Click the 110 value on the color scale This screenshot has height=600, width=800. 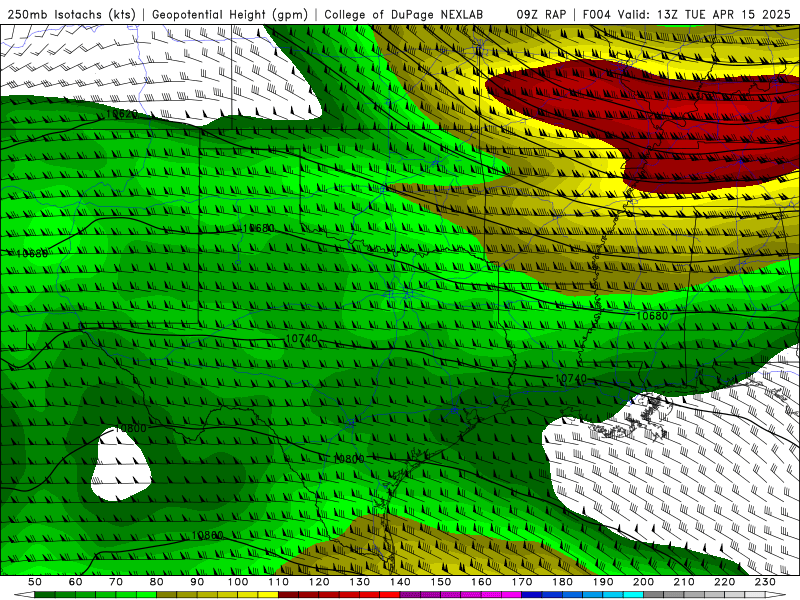pyautogui.click(x=279, y=582)
